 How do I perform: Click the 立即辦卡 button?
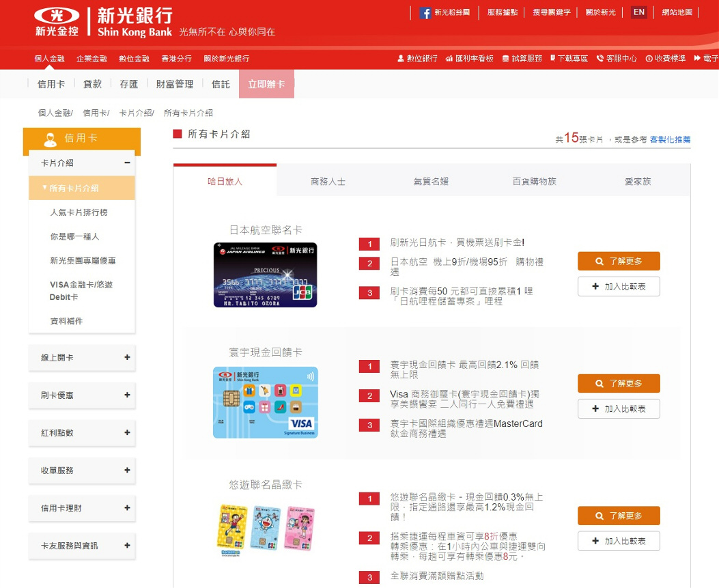click(x=266, y=84)
